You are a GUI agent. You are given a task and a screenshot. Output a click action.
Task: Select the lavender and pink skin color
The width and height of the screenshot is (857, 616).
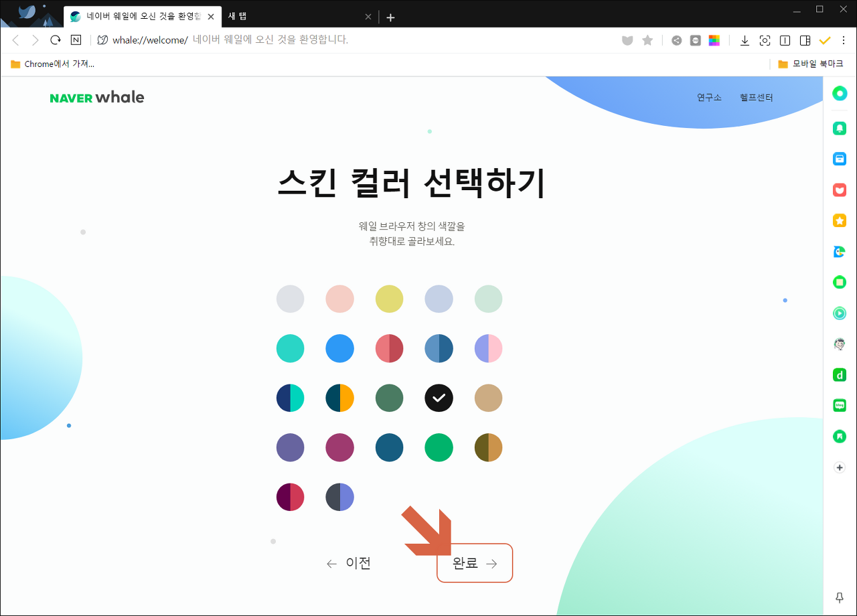pyautogui.click(x=488, y=348)
